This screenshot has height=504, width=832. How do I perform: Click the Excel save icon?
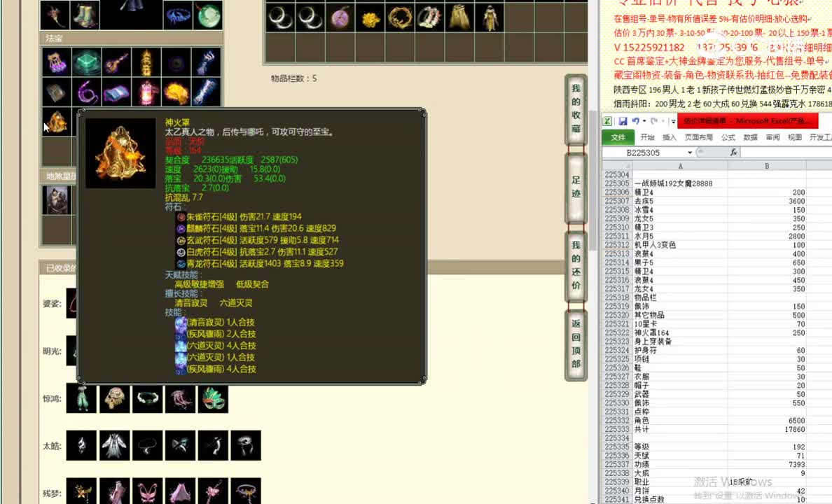623,121
